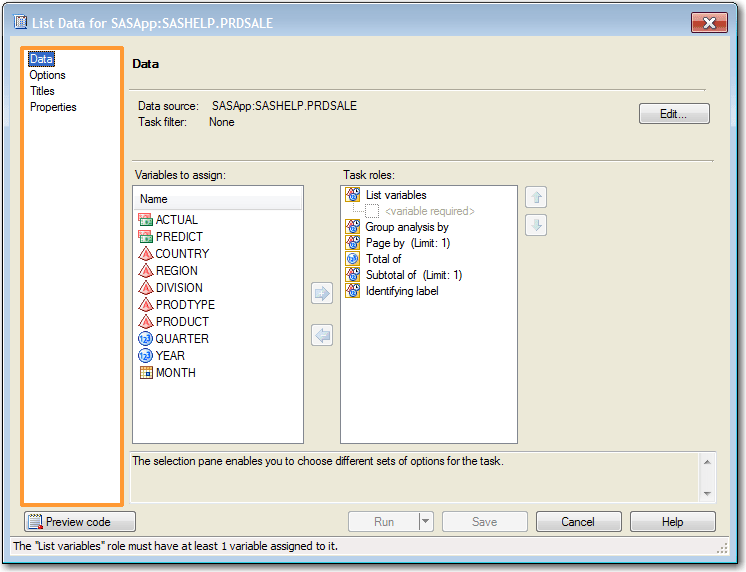Screen dimensions: 746x572
Task: Open the Properties pane item
Action: (x=53, y=107)
